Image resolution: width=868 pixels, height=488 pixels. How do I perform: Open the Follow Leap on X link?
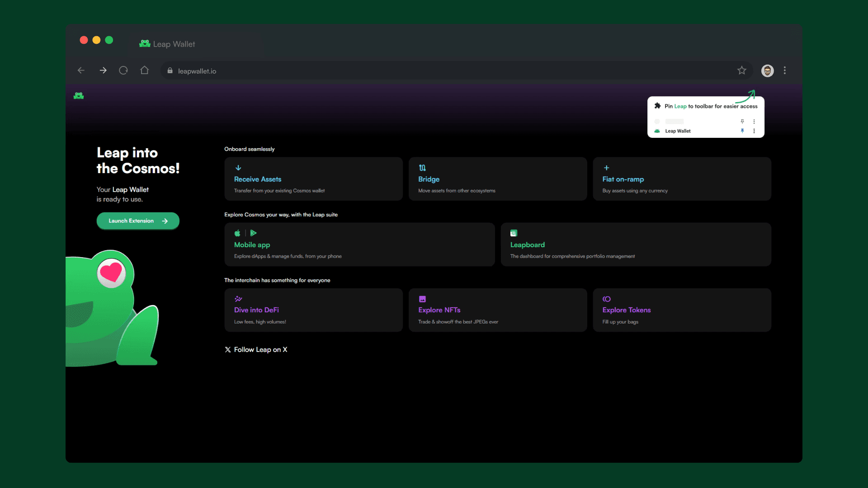(260, 350)
